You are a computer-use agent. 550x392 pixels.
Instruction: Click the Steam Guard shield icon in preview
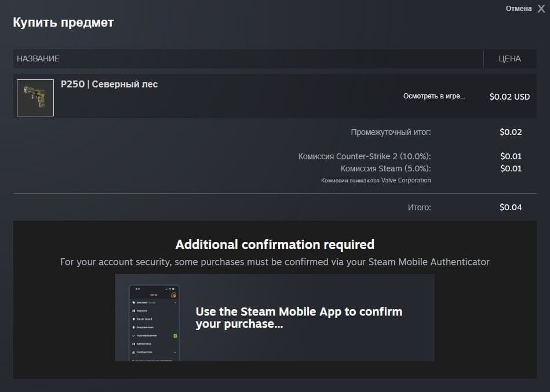click(x=134, y=319)
